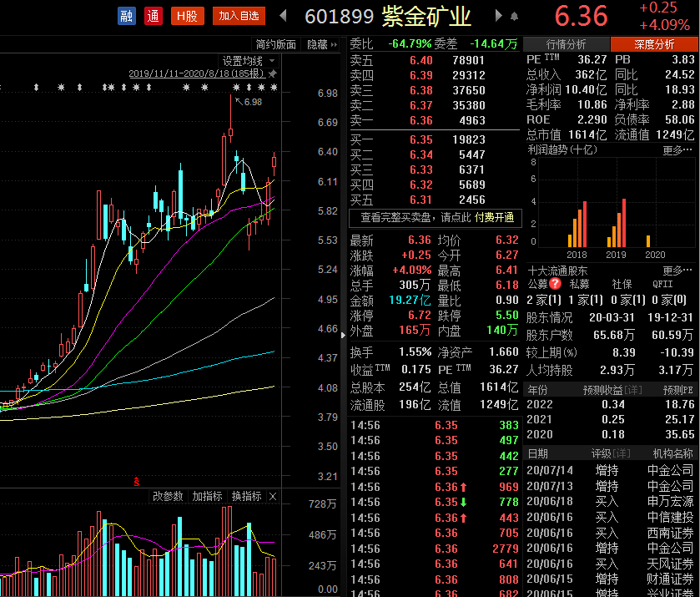Image resolution: width=700 pixels, height=597 pixels.
Task: Switch to 简约版面 layout
Action: click(276, 44)
